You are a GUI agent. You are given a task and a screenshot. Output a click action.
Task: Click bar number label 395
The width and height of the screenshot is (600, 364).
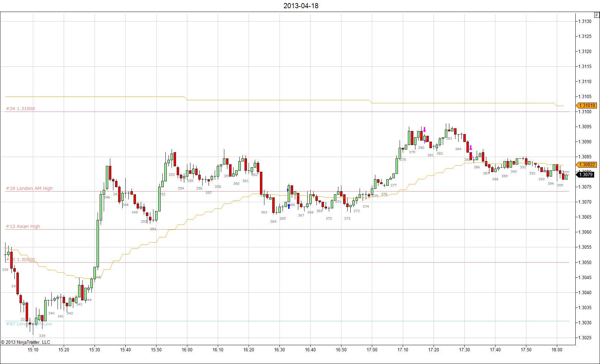pos(560,185)
